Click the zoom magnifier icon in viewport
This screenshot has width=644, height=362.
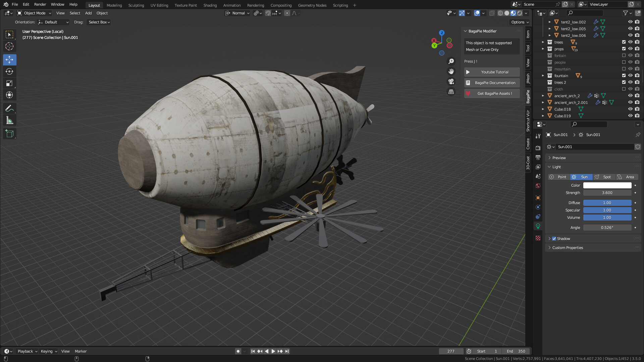tap(451, 61)
